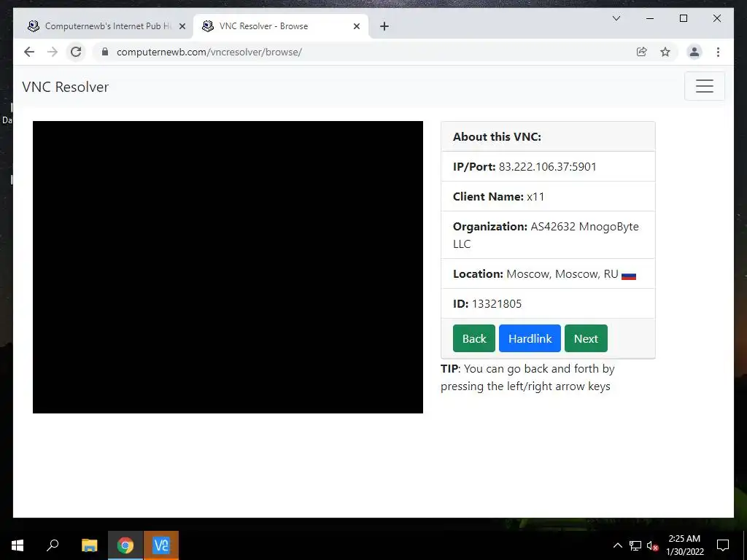Click the VNC Resolver brand link
Screen dimensions: 747x560
click(x=65, y=87)
